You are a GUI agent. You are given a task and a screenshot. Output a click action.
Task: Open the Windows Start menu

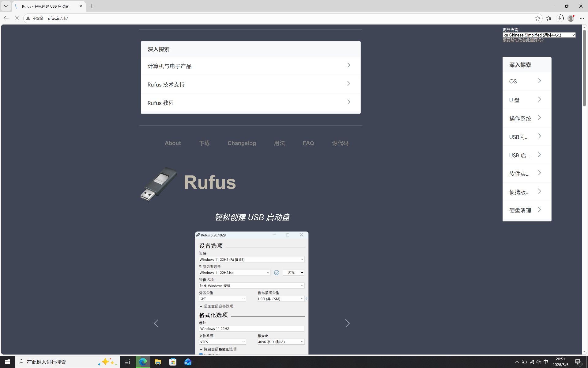click(7, 362)
